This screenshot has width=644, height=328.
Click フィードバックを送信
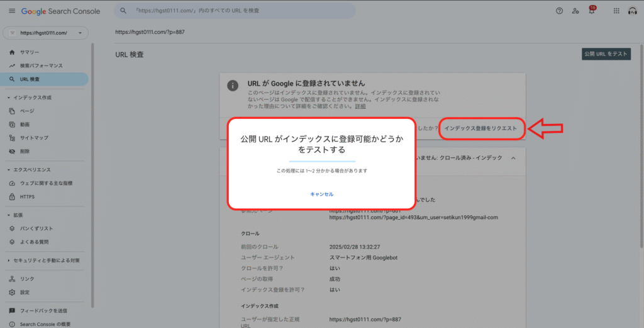pyautogui.click(x=43, y=311)
